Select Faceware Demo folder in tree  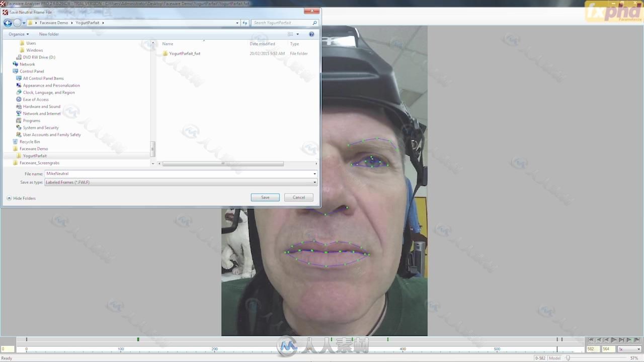pos(34,149)
